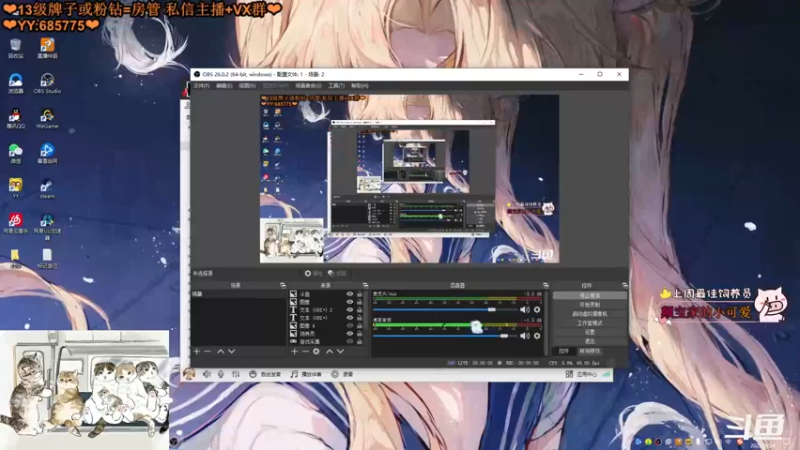800x450 pixels.
Task: Toggle the eye icon for 文本 (GDI+) source
Action: (x=349, y=317)
